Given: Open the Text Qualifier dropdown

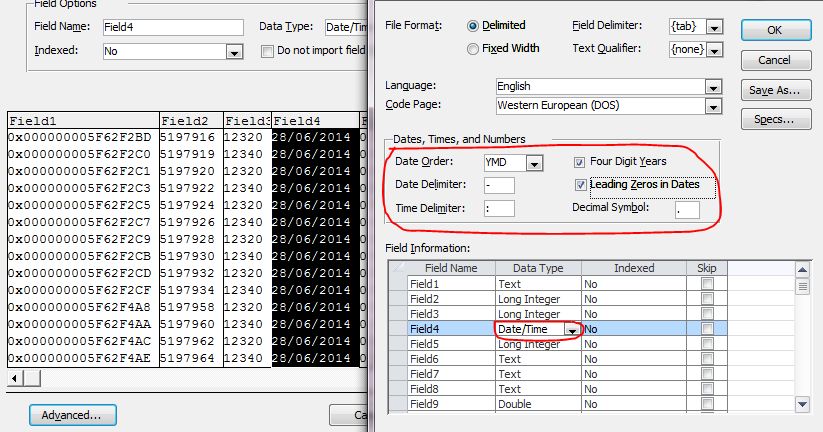Looking at the screenshot, I should [x=714, y=50].
